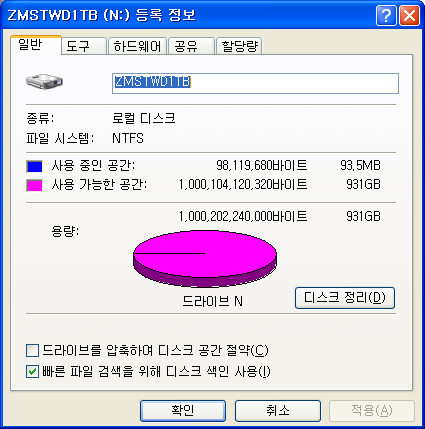Switch to the 도구 tab
Viewport: 425px width, 429px height.
[x=83, y=46]
